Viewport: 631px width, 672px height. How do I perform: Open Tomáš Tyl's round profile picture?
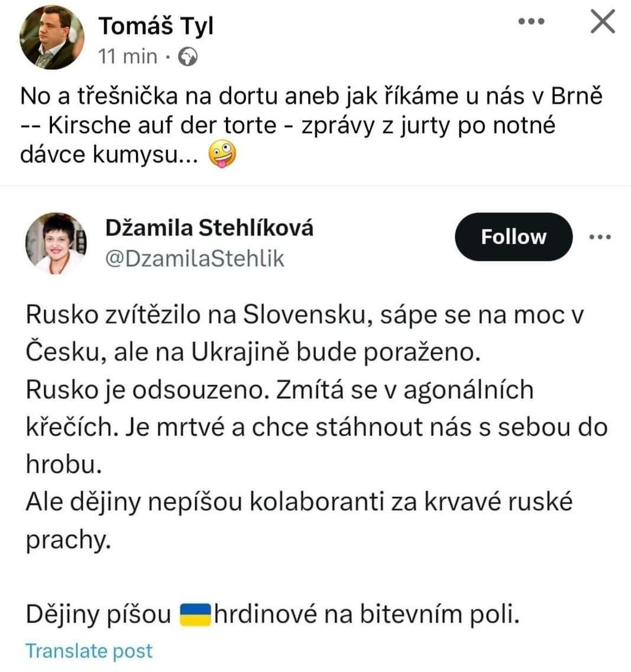pyautogui.click(x=52, y=37)
